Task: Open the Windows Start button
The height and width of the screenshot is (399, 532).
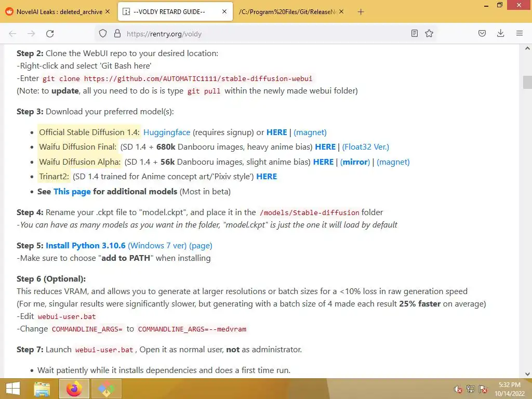Action: point(13,389)
